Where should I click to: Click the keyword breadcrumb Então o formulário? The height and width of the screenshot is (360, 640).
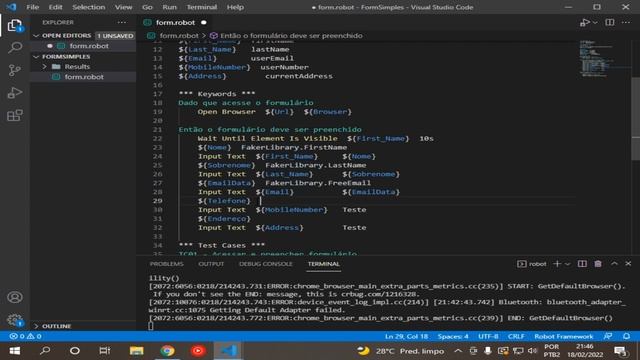[291, 36]
